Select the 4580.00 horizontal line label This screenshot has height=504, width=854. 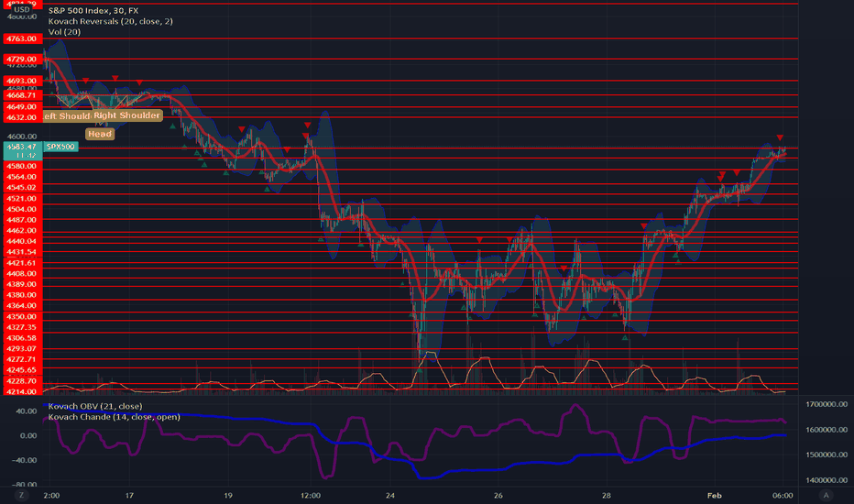22,166
